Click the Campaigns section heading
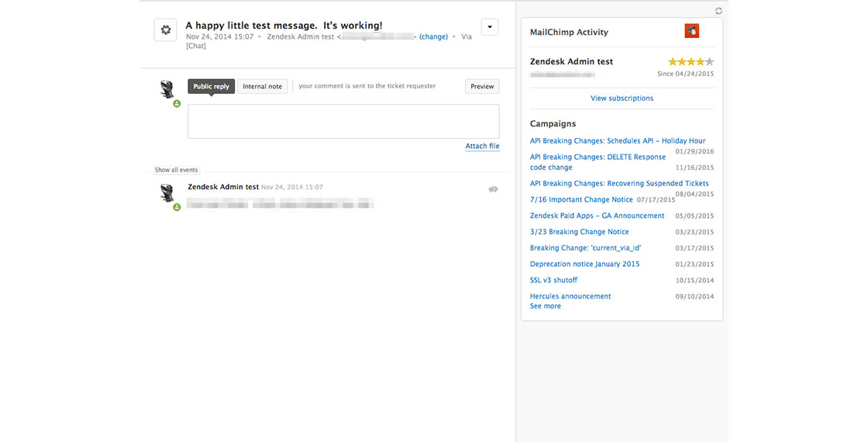Screen dimensions: 868x442 coord(553,123)
